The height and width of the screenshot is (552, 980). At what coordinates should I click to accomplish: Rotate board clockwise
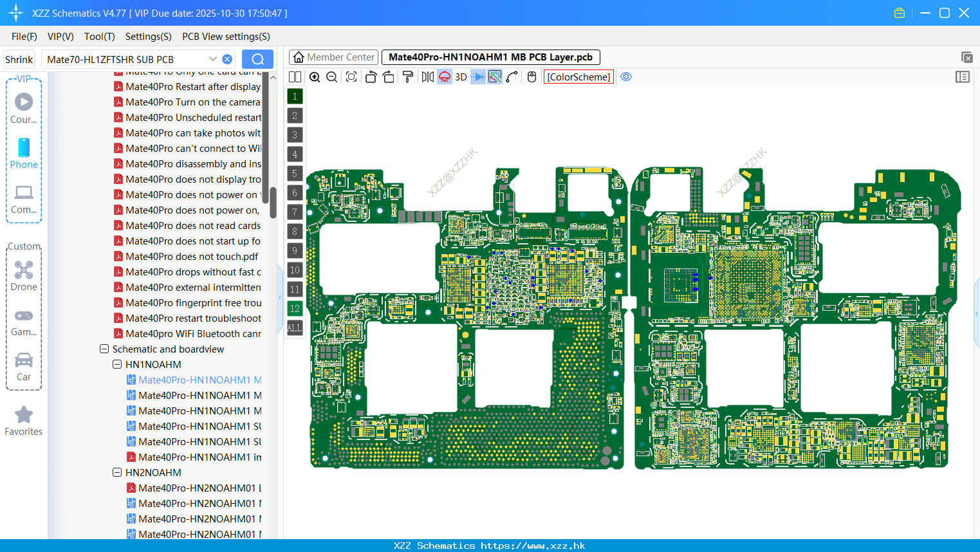coord(388,77)
